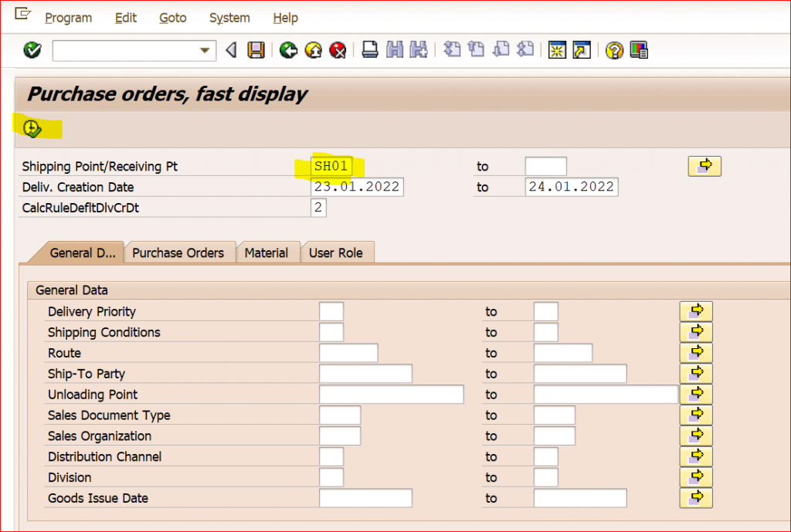Click the Shipping Point field containing SH01

point(331,166)
